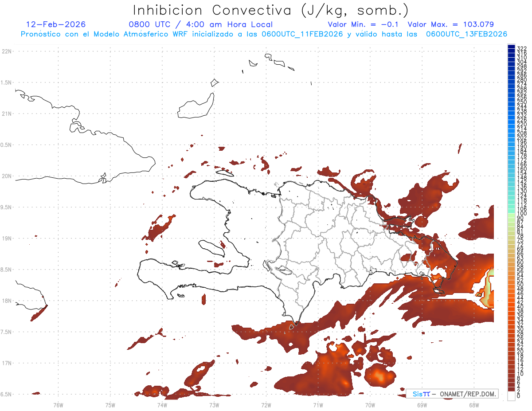Click the 70W longitude label
Viewport: 532px width, 411px height.
tap(370, 404)
